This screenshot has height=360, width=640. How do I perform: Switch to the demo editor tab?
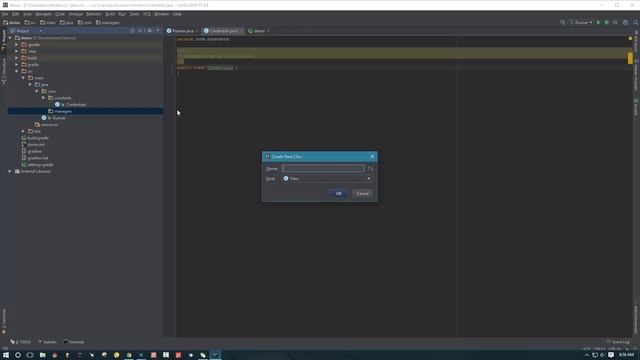259,31
